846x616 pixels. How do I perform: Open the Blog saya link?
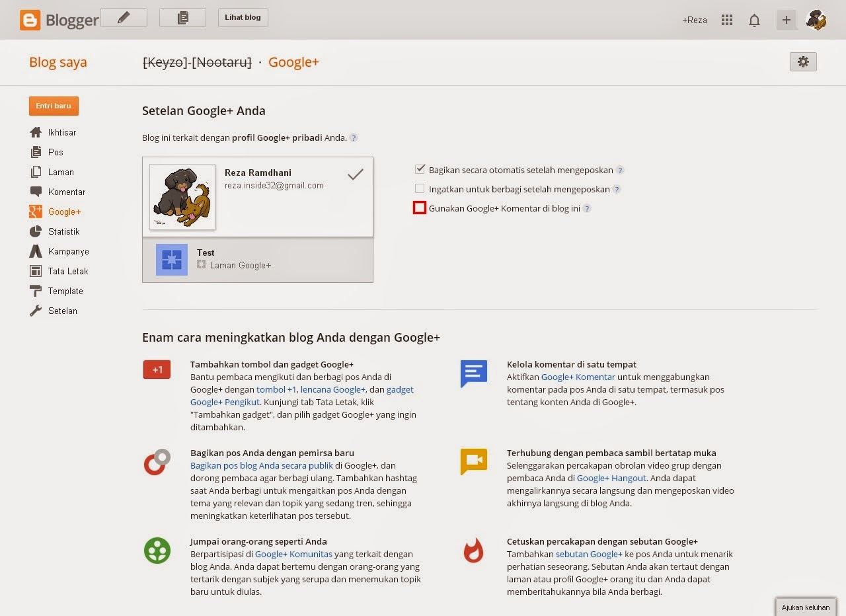pos(58,62)
